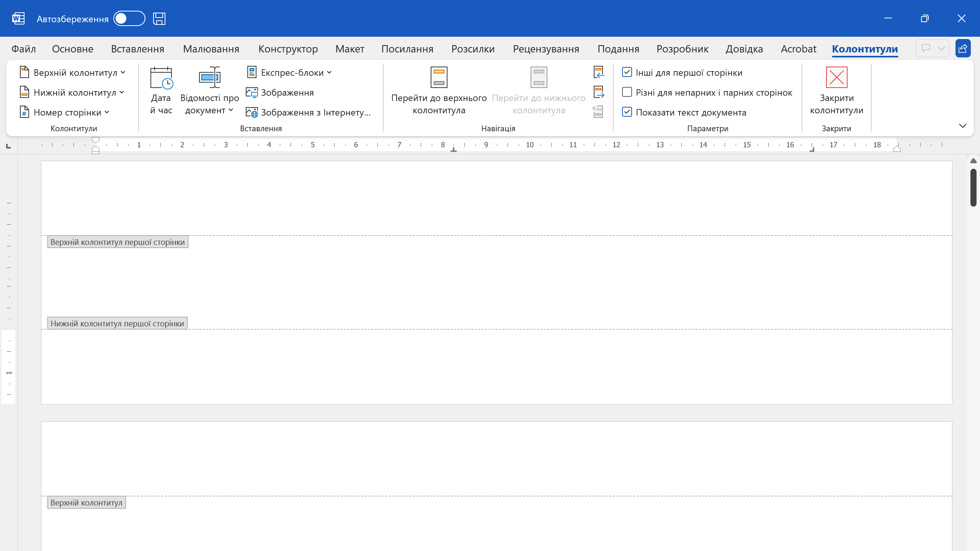The image size is (980, 551).
Task: Open the Макет ribbon tab
Action: pos(350,49)
